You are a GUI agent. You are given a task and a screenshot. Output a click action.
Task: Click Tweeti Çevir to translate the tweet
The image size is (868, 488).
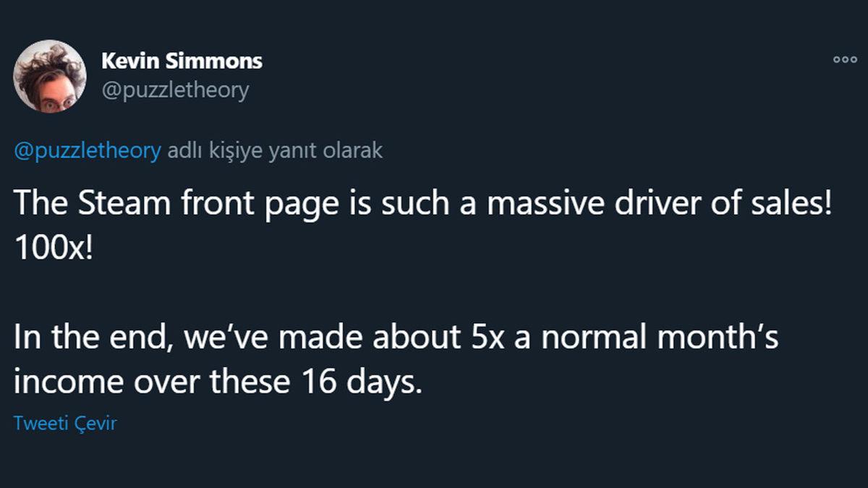(x=65, y=423)
